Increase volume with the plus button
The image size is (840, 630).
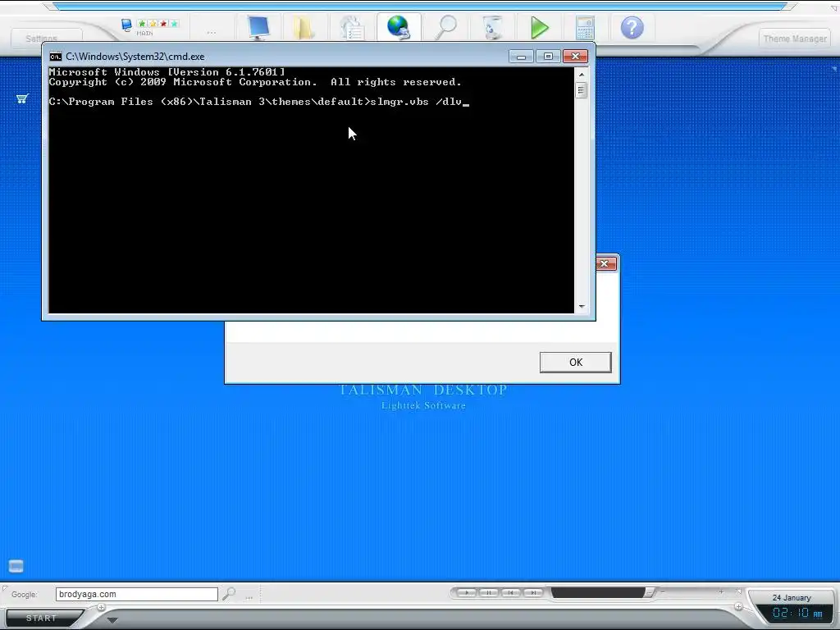[722, 592]
